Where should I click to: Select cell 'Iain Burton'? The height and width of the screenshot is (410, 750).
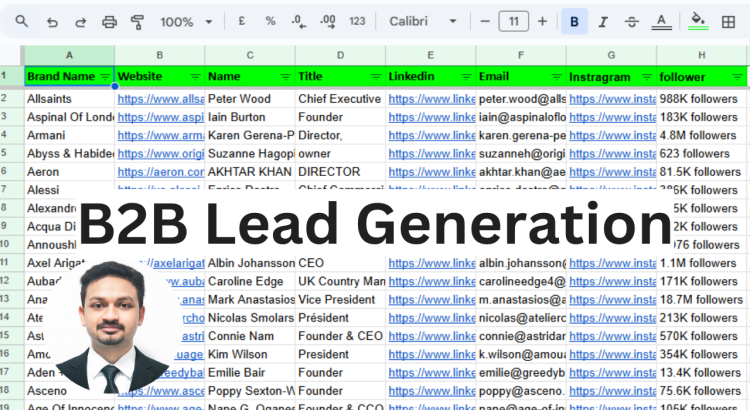250,117
